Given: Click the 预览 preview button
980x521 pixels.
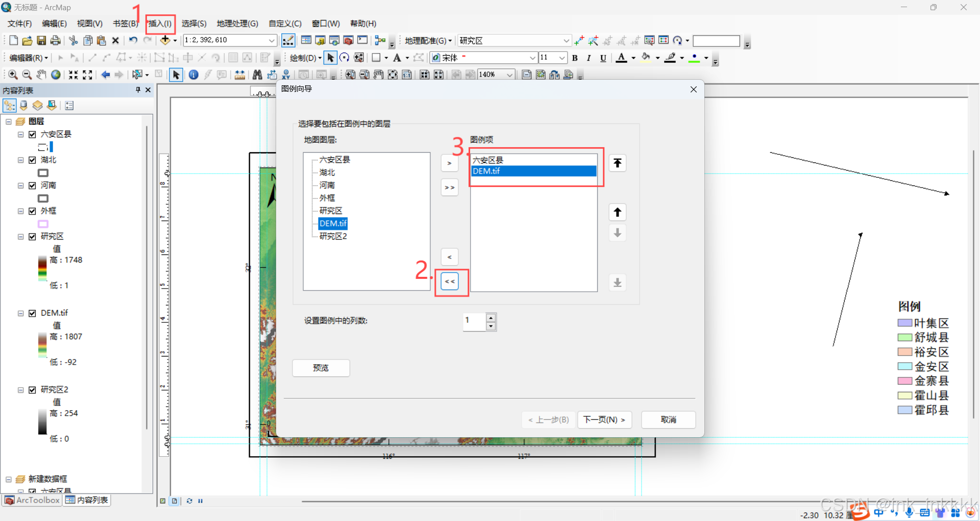Looking at the screenshot, I should tap(321, 368).
